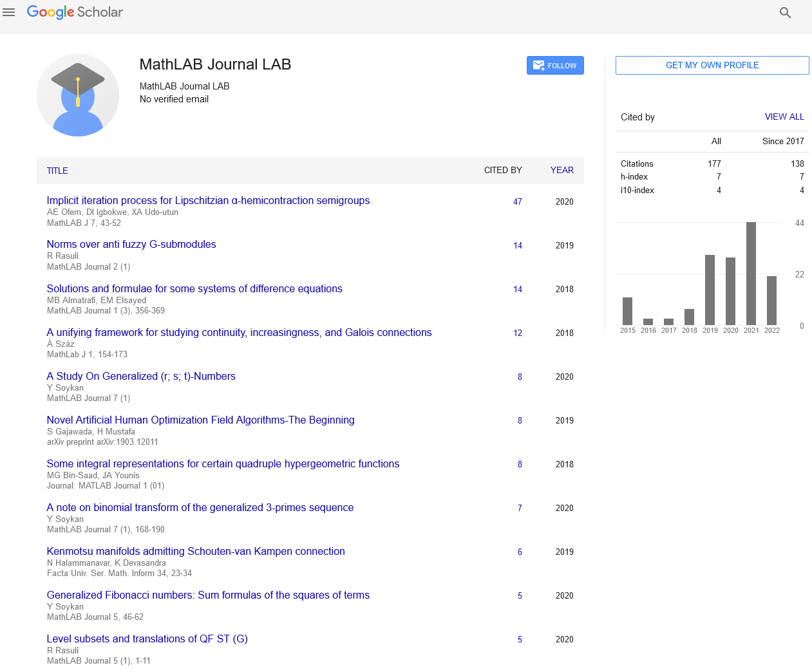Click the Google Scholar logo
Viewport: 812px width, 672px height.
pyautogui.click(x=75, y=12)
